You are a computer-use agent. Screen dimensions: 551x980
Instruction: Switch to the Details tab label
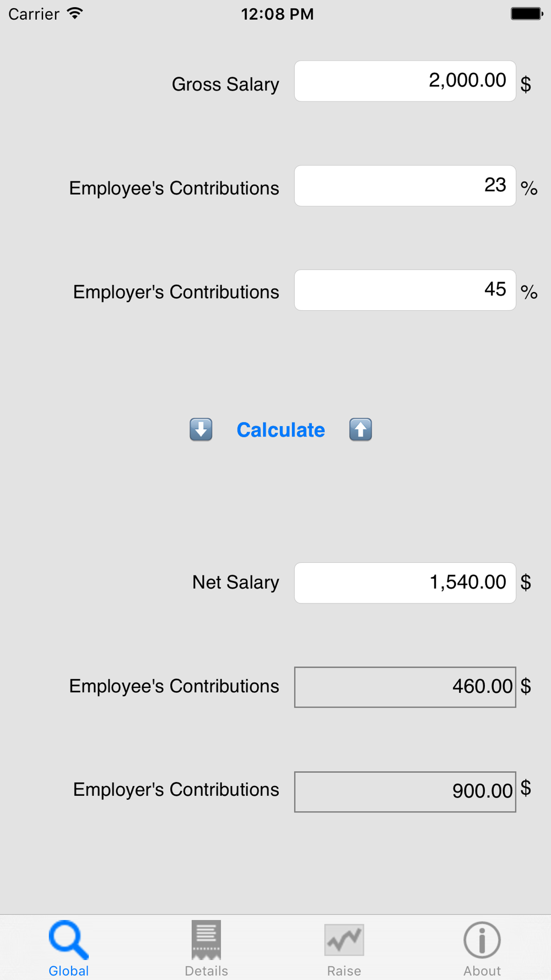206,971
